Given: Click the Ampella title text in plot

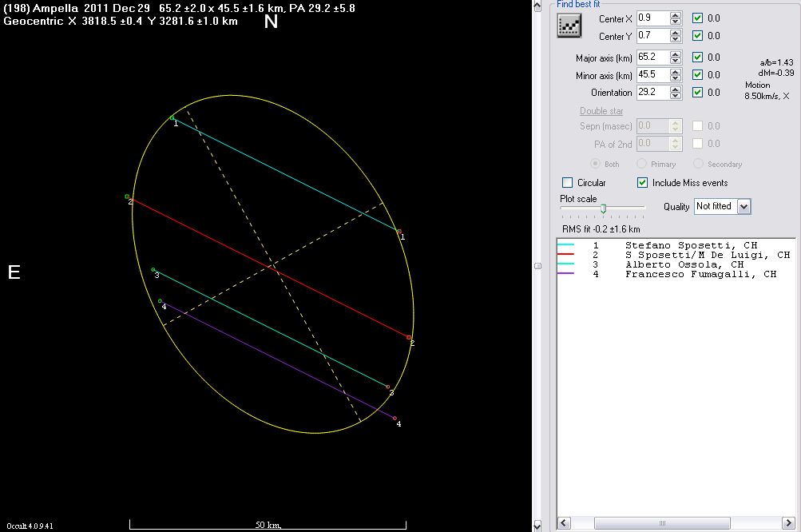Looking at the screenshot, I should pyautogui.click(x=180, y=8).
